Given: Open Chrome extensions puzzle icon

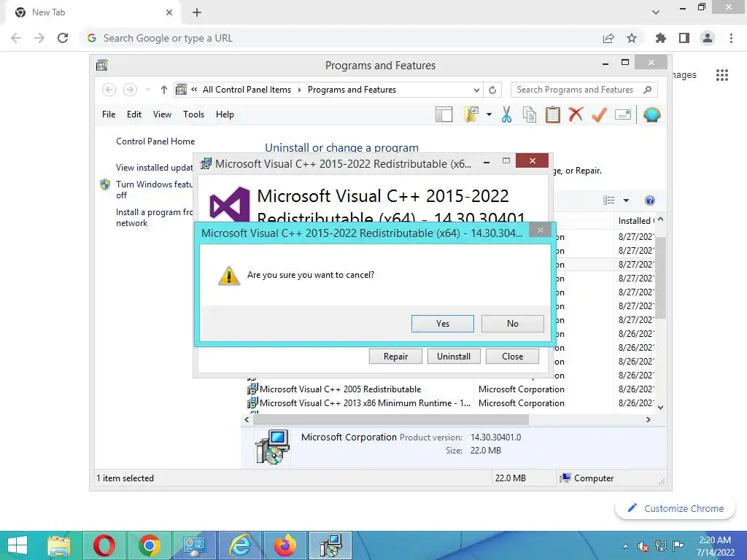Looking at the screenshot, I should tap(660, 38).
